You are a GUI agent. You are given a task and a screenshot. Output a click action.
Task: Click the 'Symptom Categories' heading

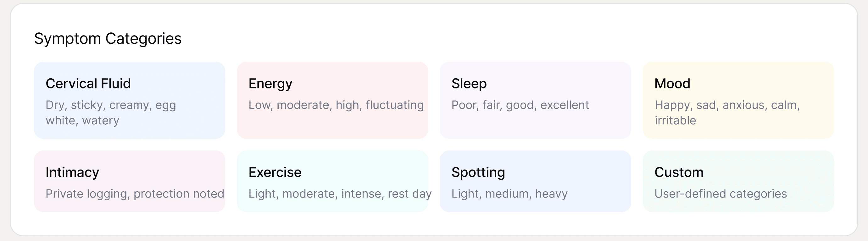click(x=108, y=38)
